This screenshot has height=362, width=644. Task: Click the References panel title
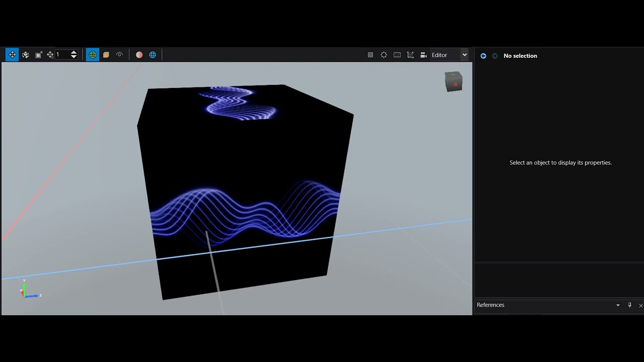(x=491, y=305)
